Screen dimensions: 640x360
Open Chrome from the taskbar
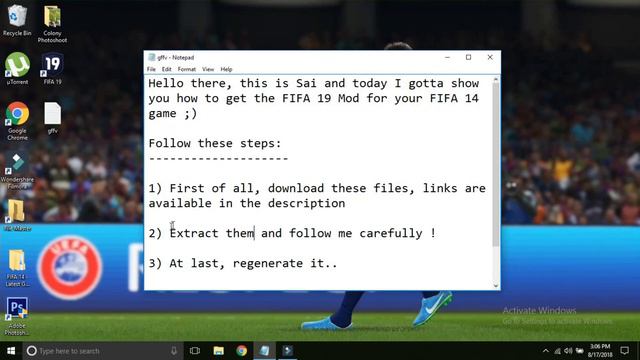coord(241,351)
